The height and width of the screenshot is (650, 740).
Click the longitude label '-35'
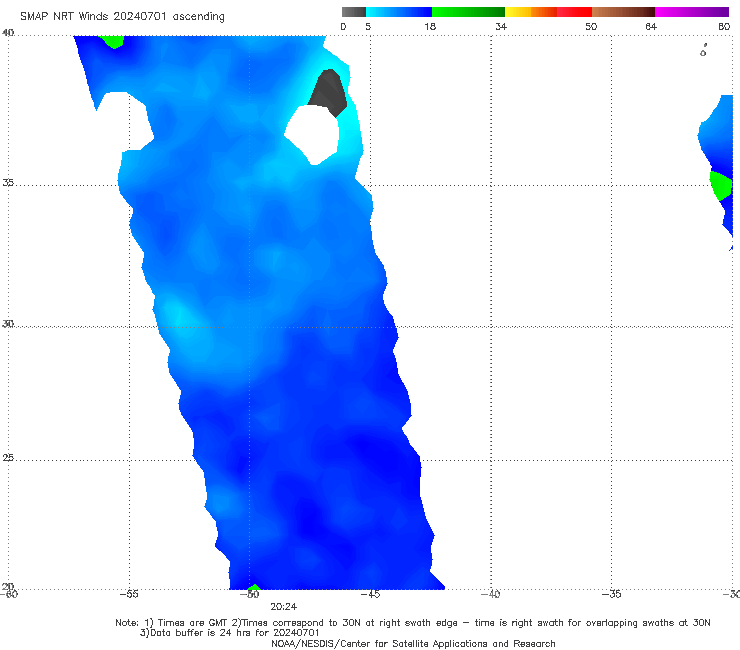tap(612, 594)
